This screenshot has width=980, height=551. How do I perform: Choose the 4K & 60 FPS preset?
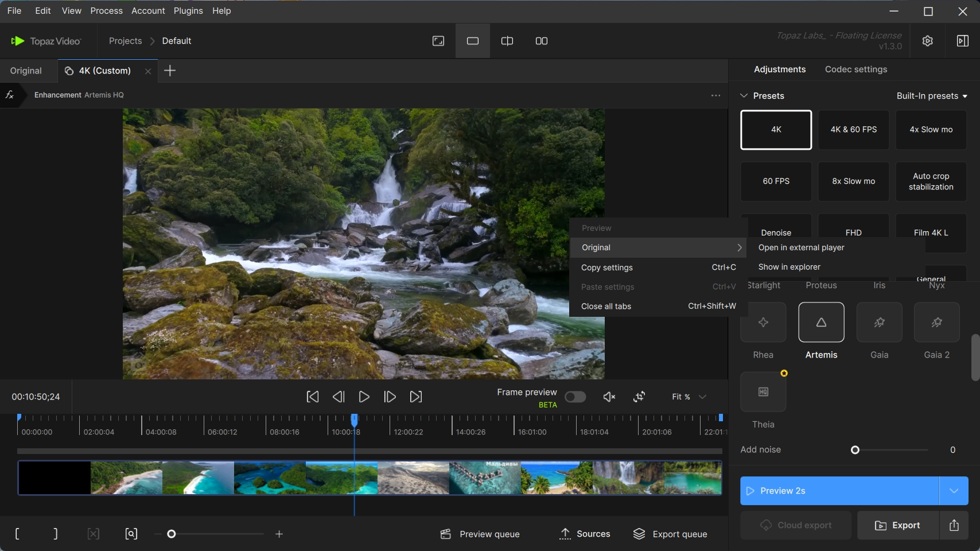[853, 130]
